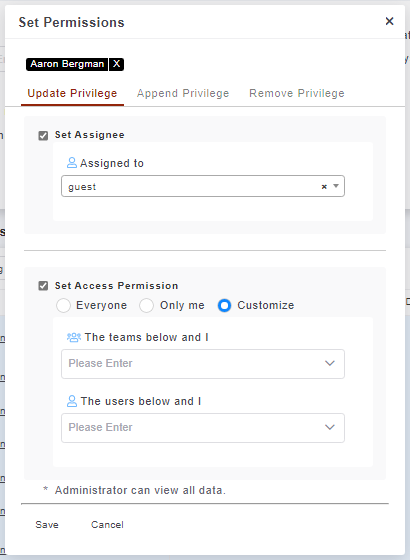Open the Assigned to dropdown arrow
This screenshot has width=410, height=560.
point(336,186)
